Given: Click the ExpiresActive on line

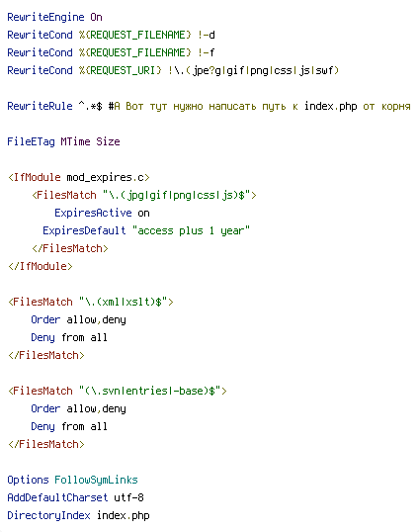Looking at the screenshot, I should coord(102,213).
